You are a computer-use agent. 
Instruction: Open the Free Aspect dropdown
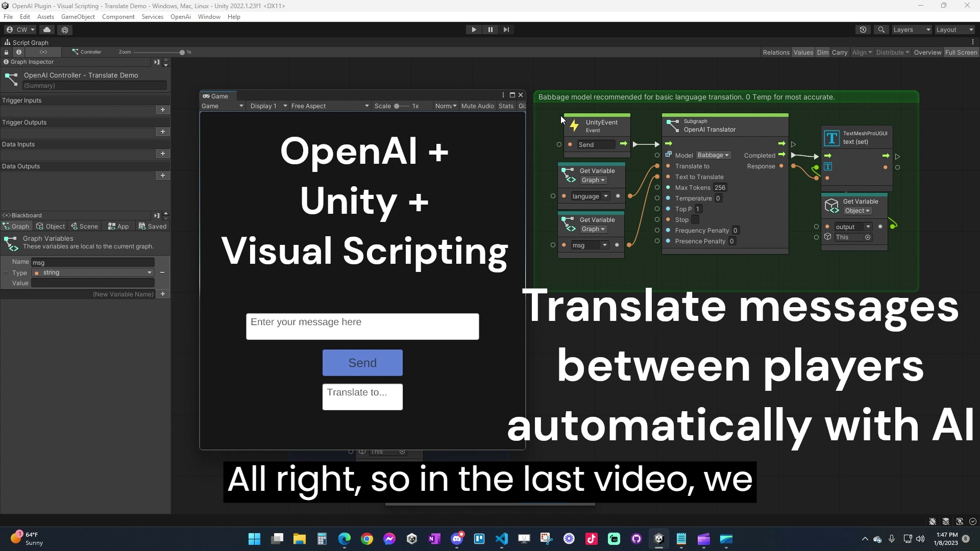click(x=330, y=106)
